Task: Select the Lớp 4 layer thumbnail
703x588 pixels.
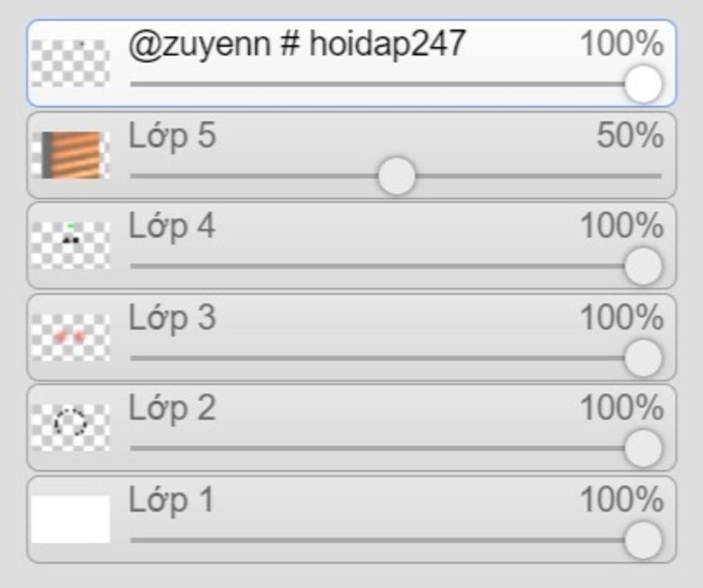Action: tap(71, 246)
